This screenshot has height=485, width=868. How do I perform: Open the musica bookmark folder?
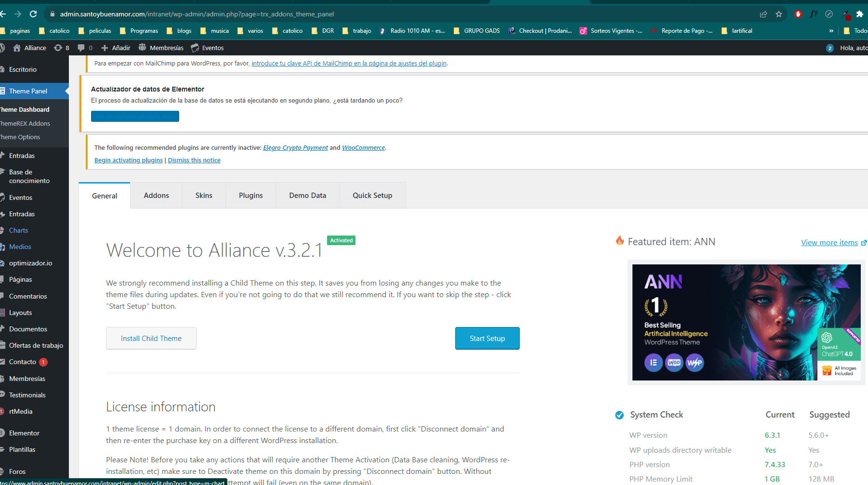pyautogui.click(x=215, y=30)
